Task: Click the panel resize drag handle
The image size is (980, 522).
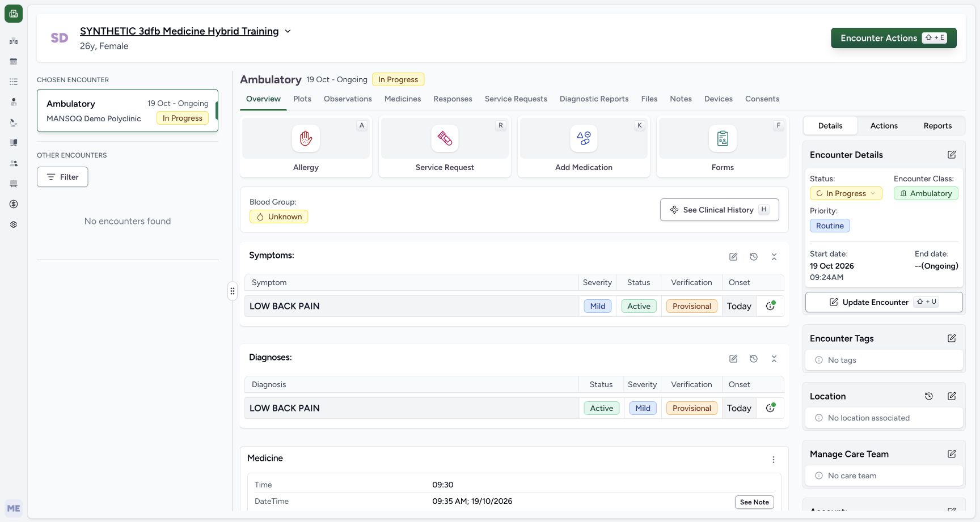Action: [x=233, y=291]
